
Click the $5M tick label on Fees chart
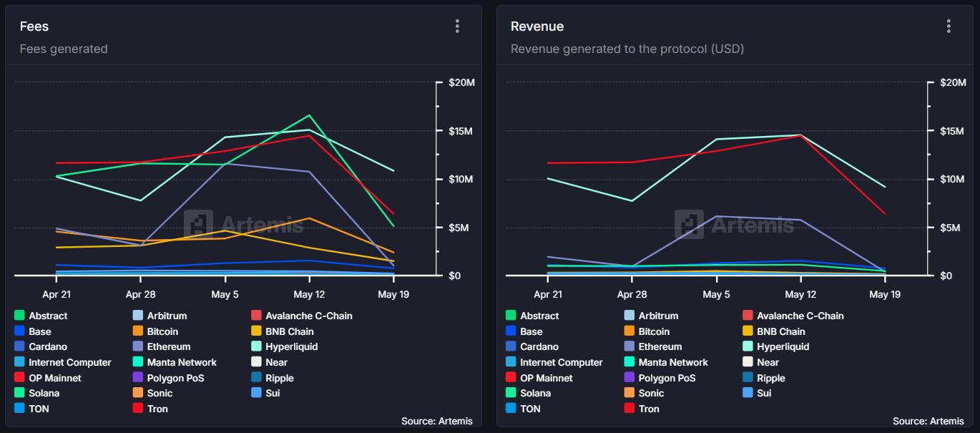coord(459,228)
